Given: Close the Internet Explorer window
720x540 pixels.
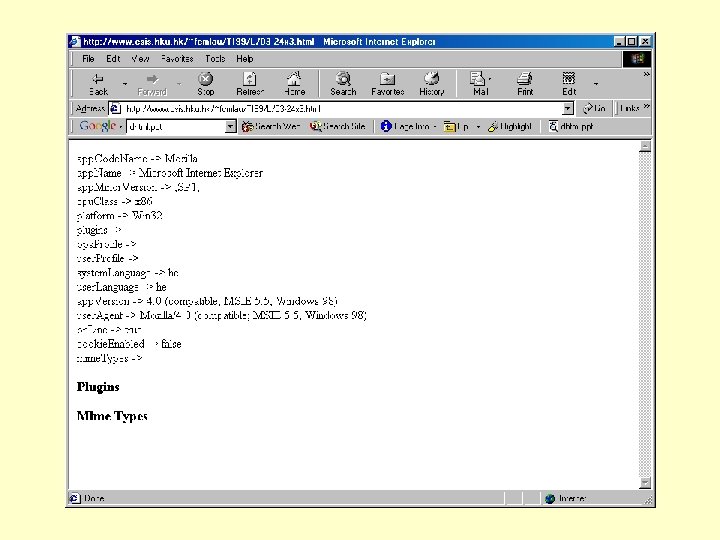Looking at the screenshot, I should click(645, 42).
